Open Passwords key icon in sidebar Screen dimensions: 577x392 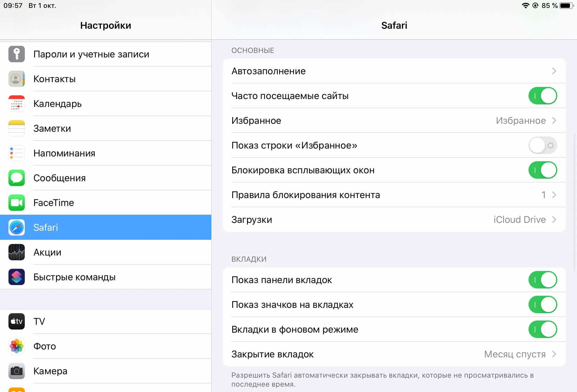tap(17, 54)
